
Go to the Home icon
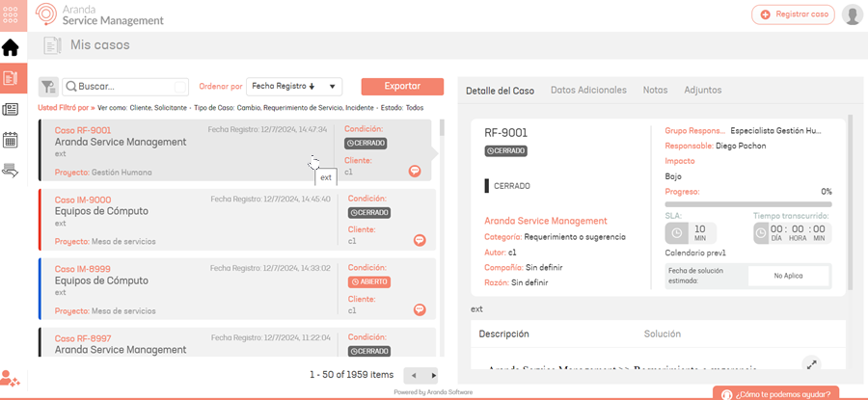tap(11, 48)
